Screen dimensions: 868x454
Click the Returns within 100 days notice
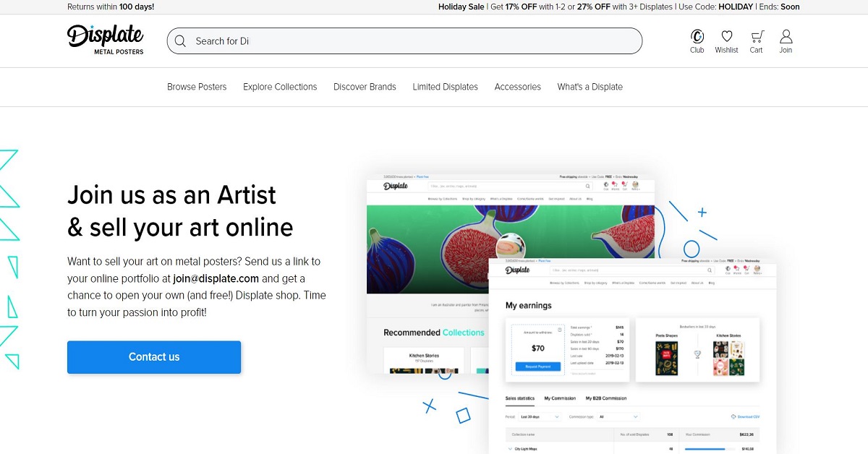(111, 7)
